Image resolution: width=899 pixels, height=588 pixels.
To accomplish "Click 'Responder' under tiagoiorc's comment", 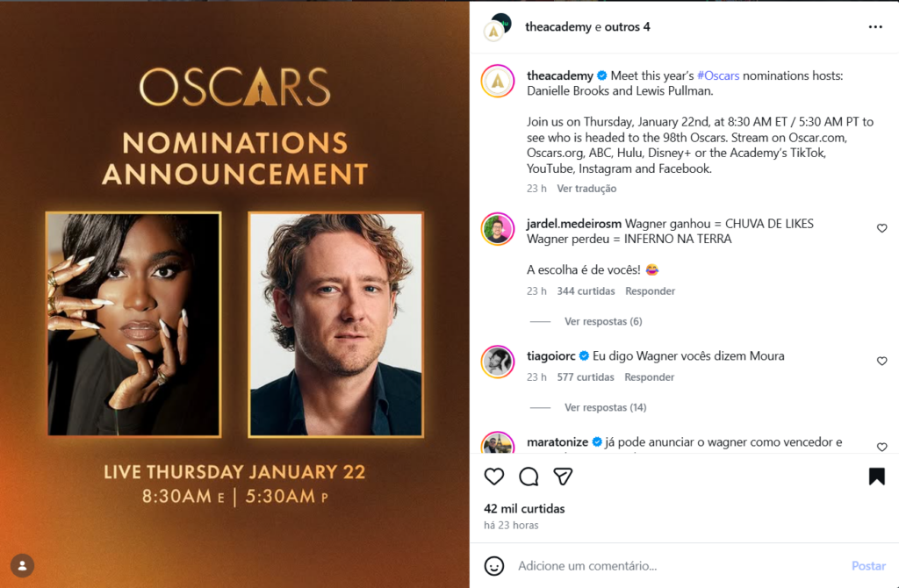I will pos(649,377).
